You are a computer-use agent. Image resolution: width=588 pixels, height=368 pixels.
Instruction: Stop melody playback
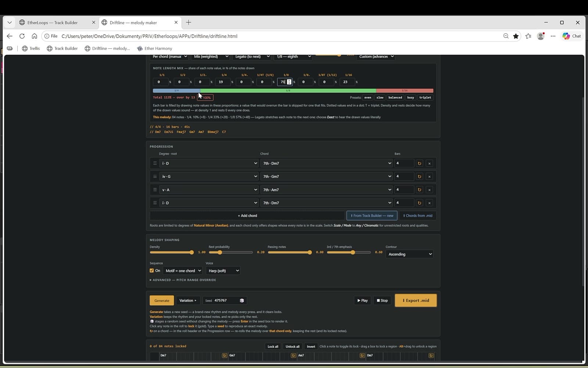click(382, 301)
